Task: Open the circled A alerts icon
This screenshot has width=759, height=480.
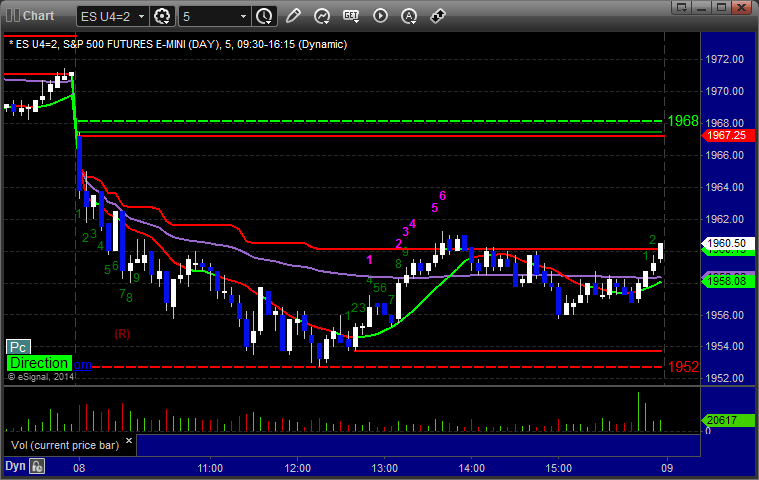Action: click(x=409, y=16)
